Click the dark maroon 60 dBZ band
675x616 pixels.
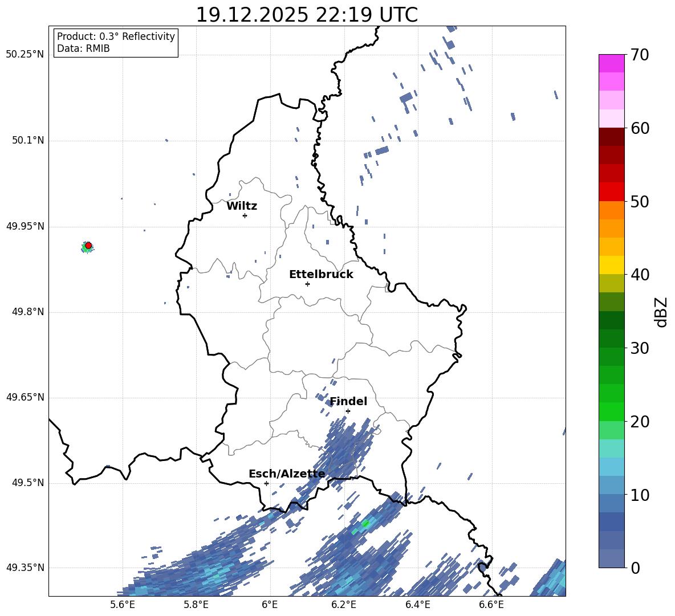[x=611, y=137]
